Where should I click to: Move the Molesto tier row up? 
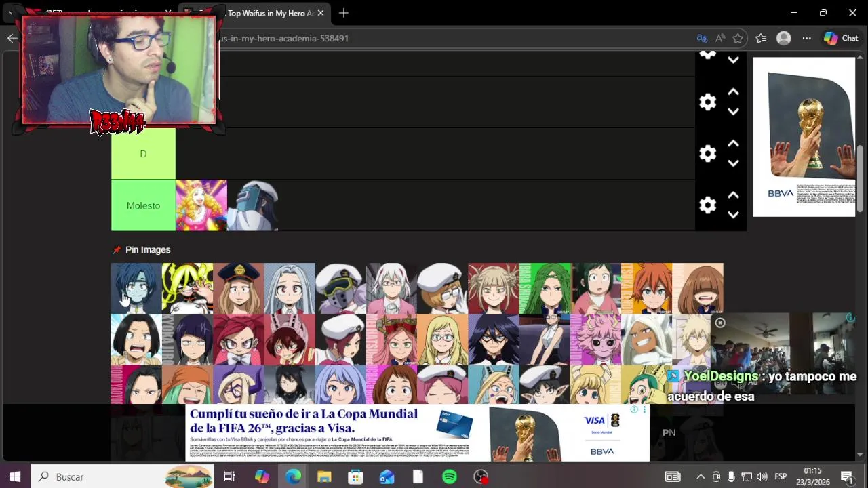(x=733, y=196)
